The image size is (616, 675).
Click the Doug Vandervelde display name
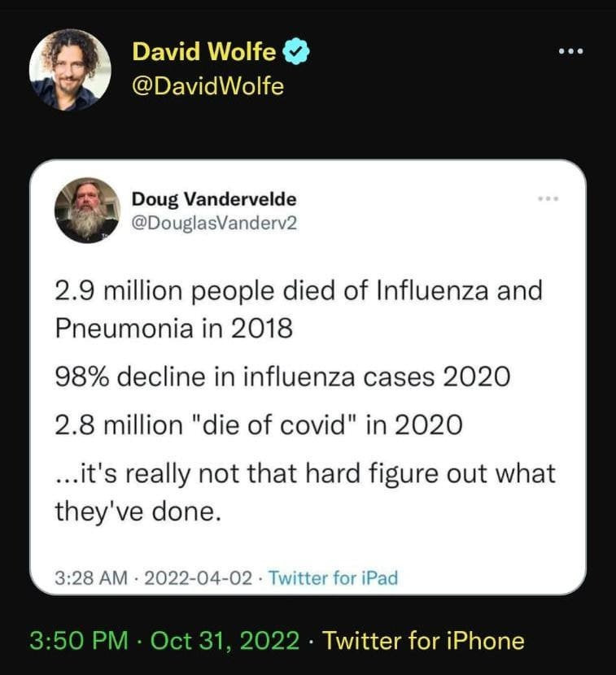point(214,199)
